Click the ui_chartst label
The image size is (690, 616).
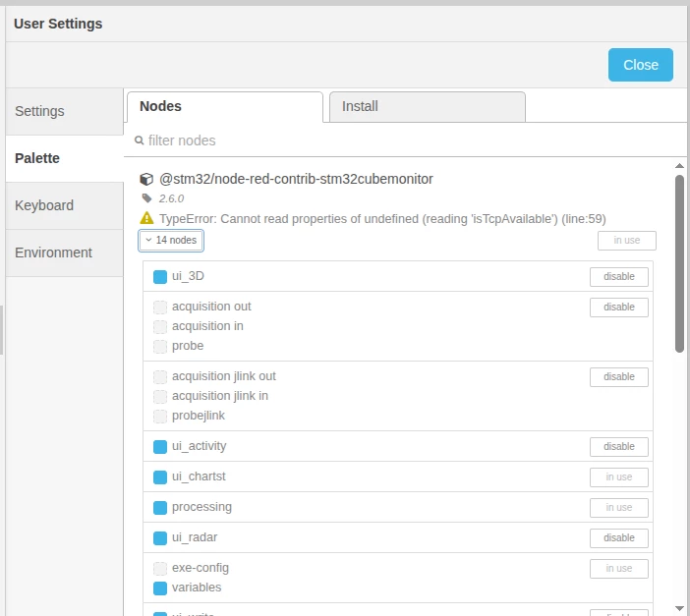pyautogui.click(x=199, y=476)
